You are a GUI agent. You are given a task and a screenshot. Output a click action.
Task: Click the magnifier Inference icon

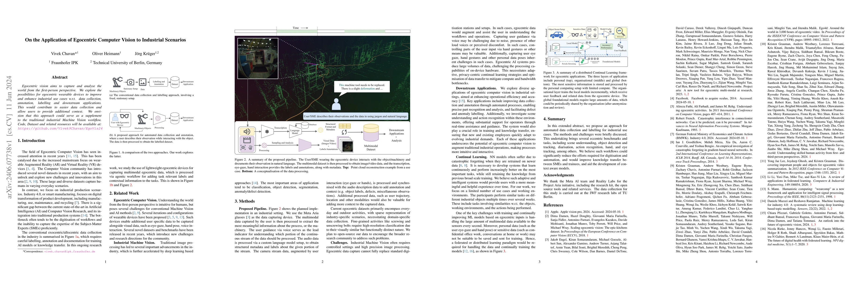tap(620, 32)
